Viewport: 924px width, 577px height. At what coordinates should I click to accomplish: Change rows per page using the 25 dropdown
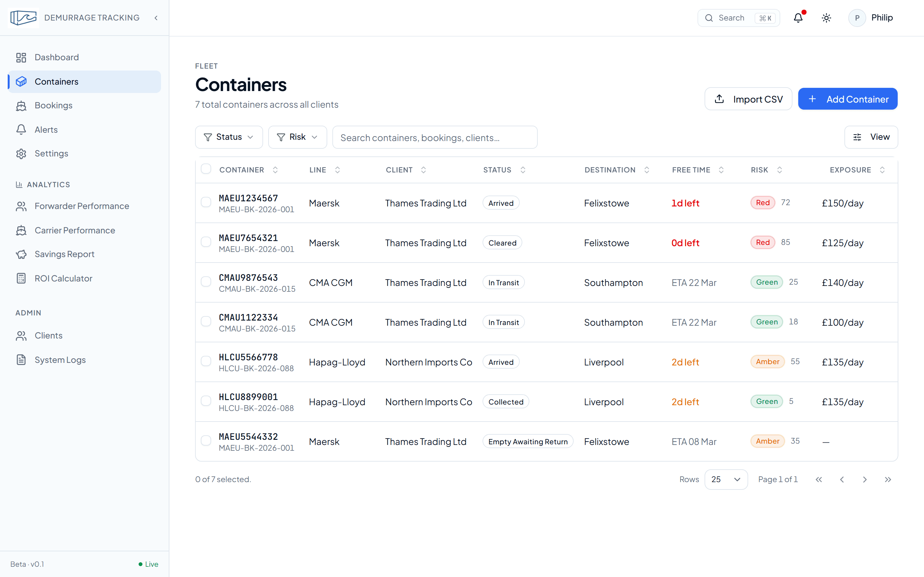coord(726,479)
